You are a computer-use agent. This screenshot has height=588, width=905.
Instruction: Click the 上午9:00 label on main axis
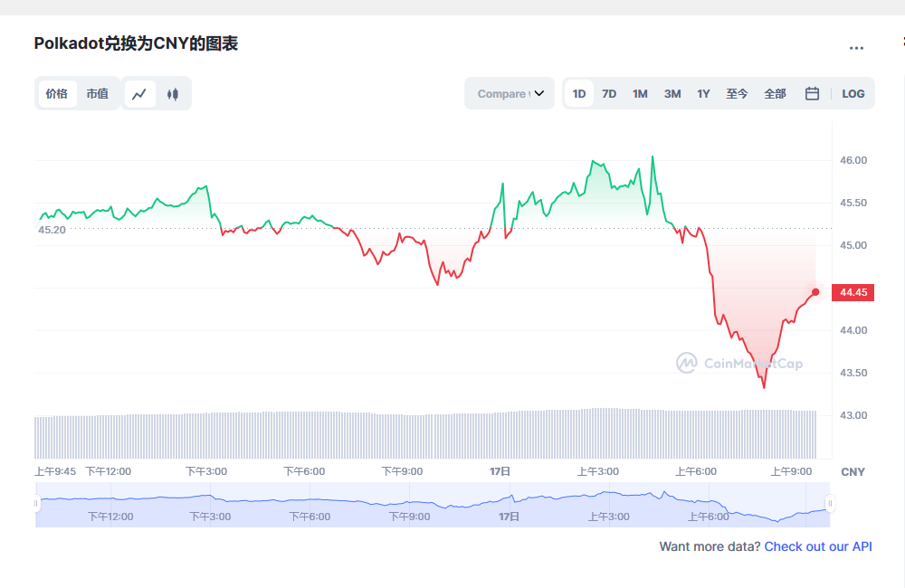[791, 471]
